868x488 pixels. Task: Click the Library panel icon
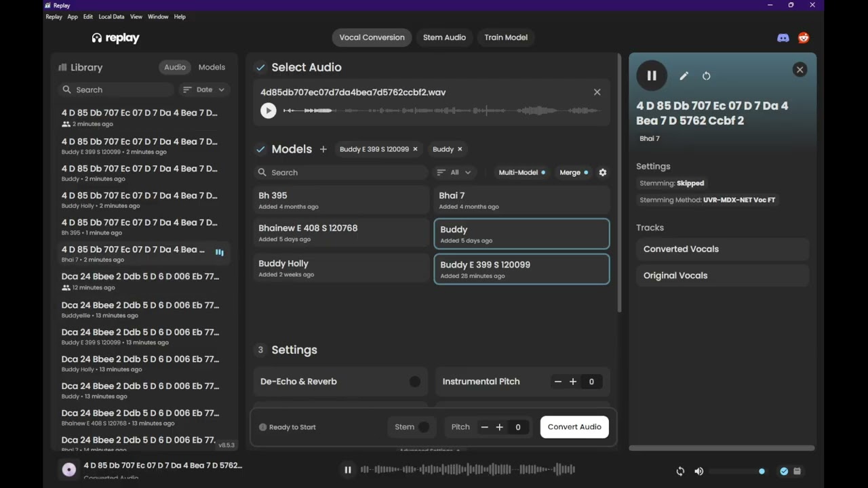point(62,68)
